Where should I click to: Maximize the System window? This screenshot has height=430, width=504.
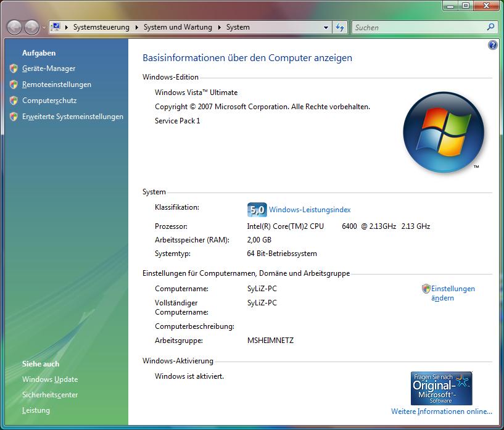(x=465, y=6)
